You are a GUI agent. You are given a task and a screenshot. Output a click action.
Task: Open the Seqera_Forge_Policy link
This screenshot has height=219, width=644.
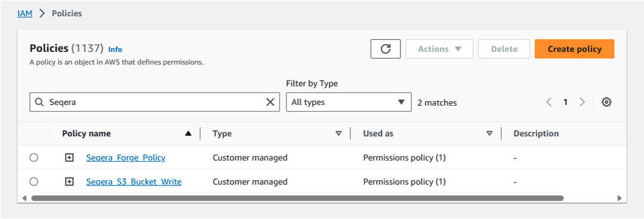(x=126, y=158)
